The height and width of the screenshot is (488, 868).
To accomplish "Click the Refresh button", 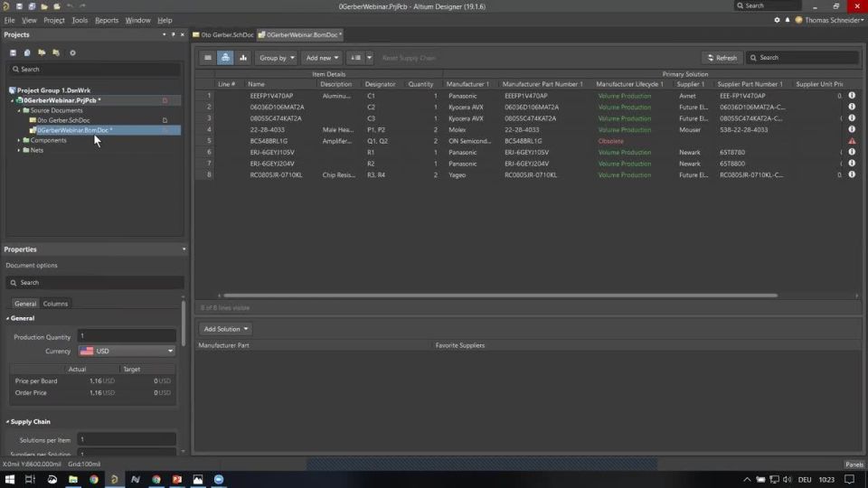I will coord(722,58).
